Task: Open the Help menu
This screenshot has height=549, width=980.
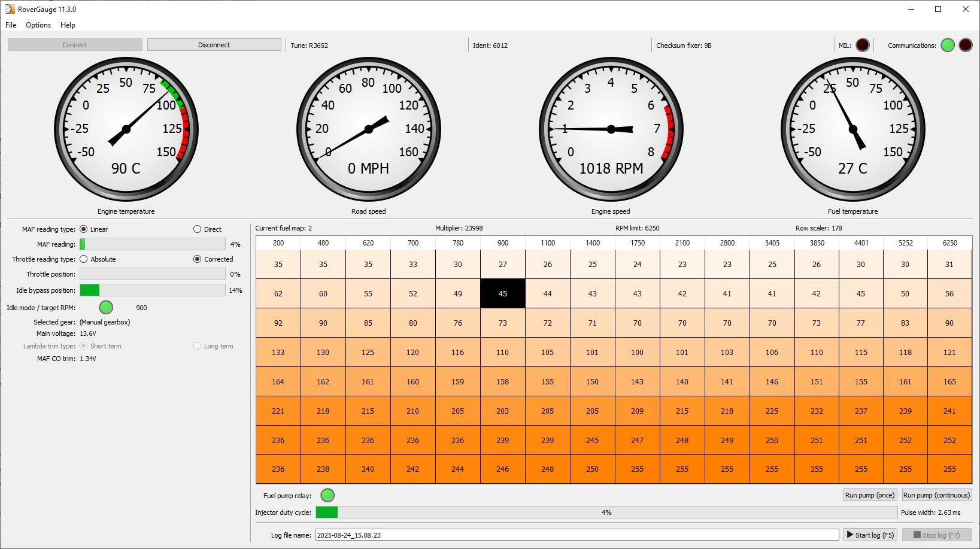Action: coord(68,25)
